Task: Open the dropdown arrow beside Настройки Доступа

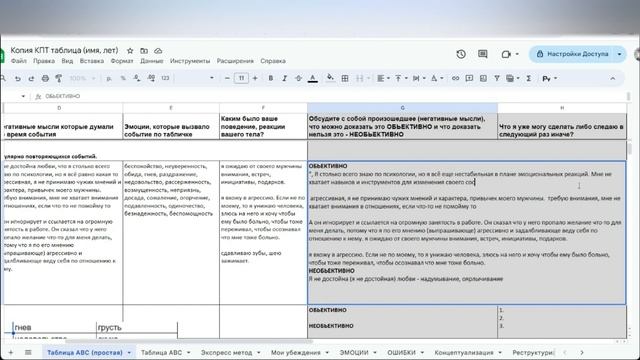Action: coord(619,54)
